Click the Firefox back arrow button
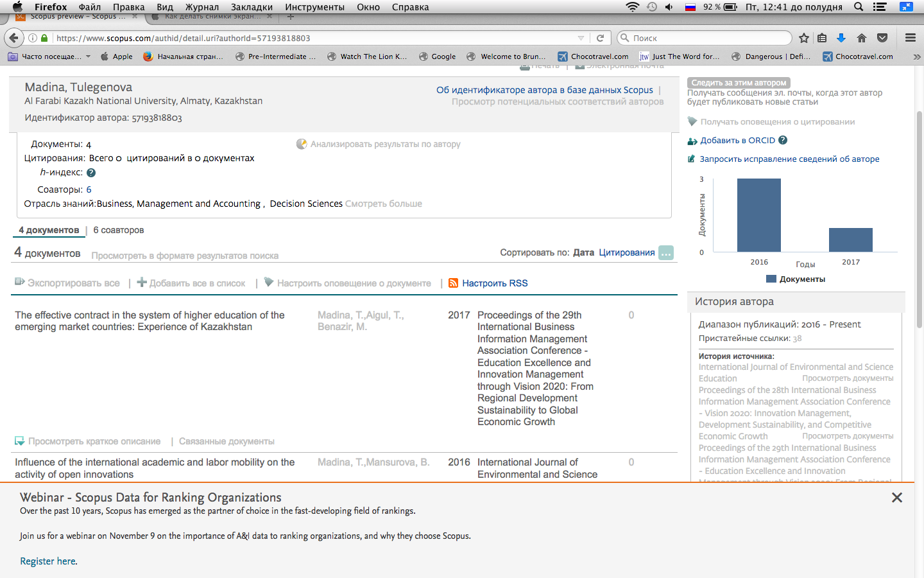The width and height of the screenshot is (924, 578). tap(14, 38)
